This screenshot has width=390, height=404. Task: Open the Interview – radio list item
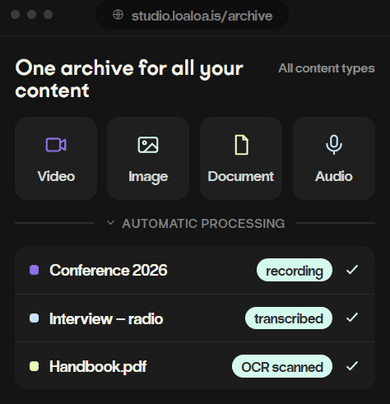click(x=195, y=318)
